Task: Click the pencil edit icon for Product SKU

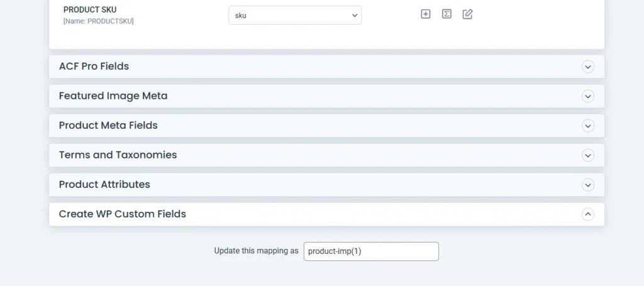Action: click(x=467, y=14)
